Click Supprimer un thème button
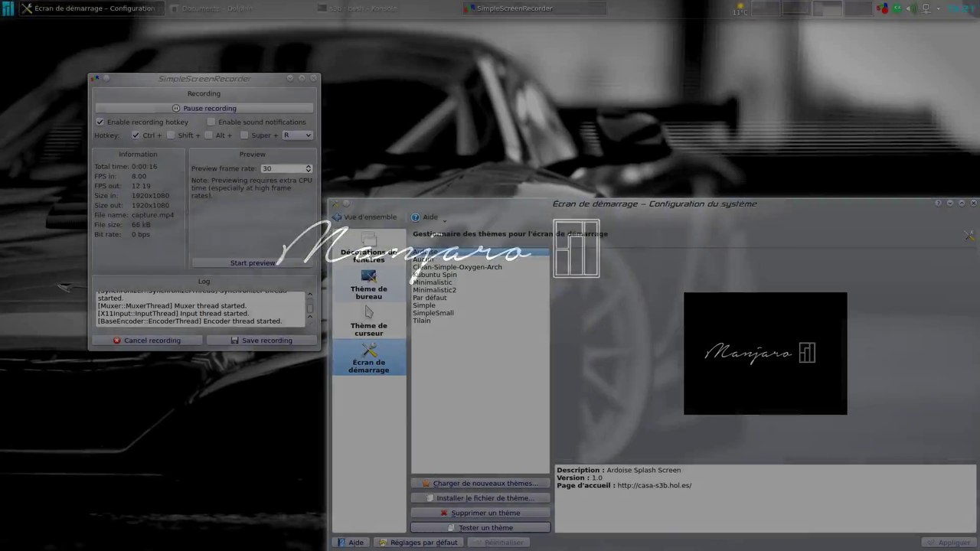The image size is (980, 551). pos(480,514)
